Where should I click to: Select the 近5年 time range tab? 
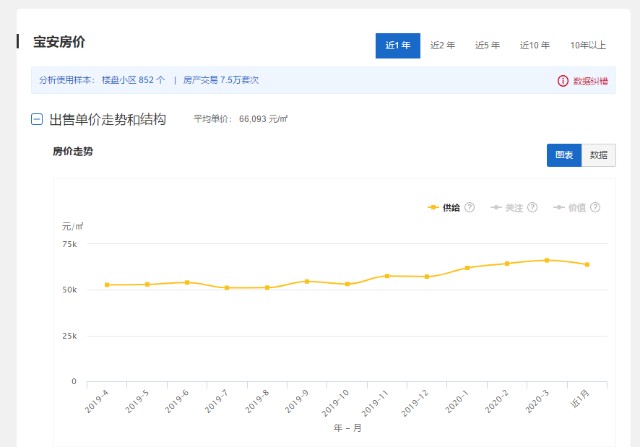click(487, 45)
